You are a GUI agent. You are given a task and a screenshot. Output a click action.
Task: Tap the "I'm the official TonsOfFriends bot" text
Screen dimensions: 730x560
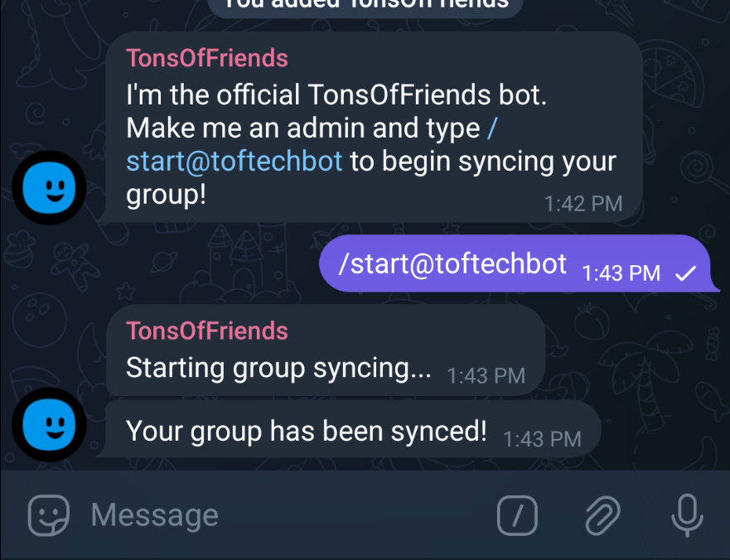(336, 95)
